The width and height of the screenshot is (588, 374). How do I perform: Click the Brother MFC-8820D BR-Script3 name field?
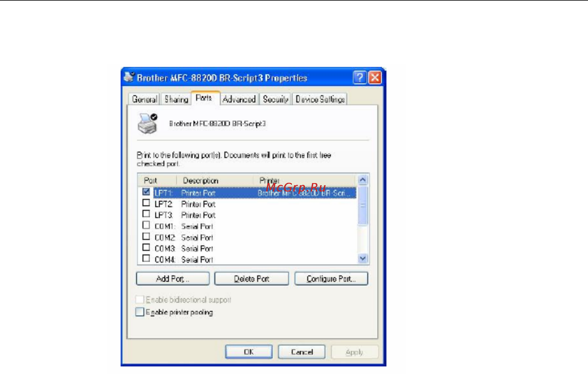(217, 124)
